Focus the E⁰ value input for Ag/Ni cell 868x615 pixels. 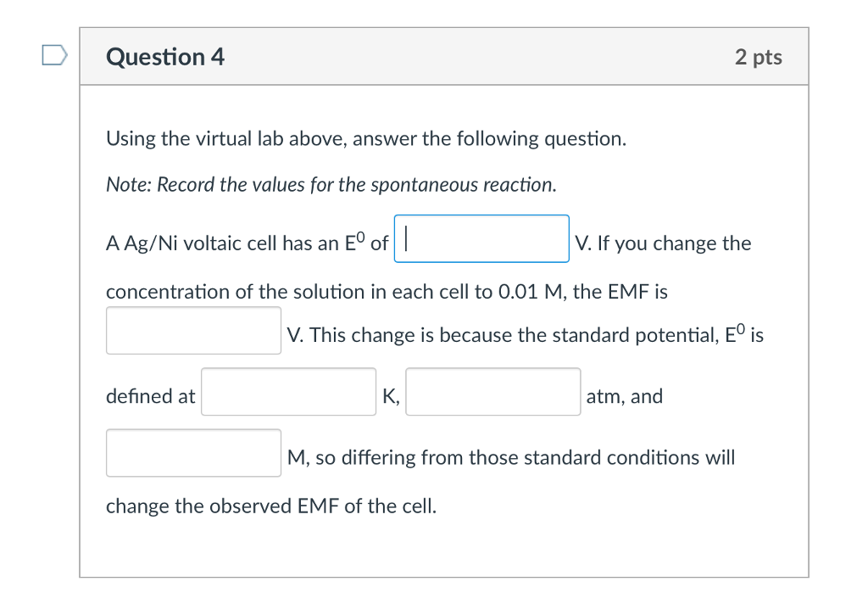[481, 239]
